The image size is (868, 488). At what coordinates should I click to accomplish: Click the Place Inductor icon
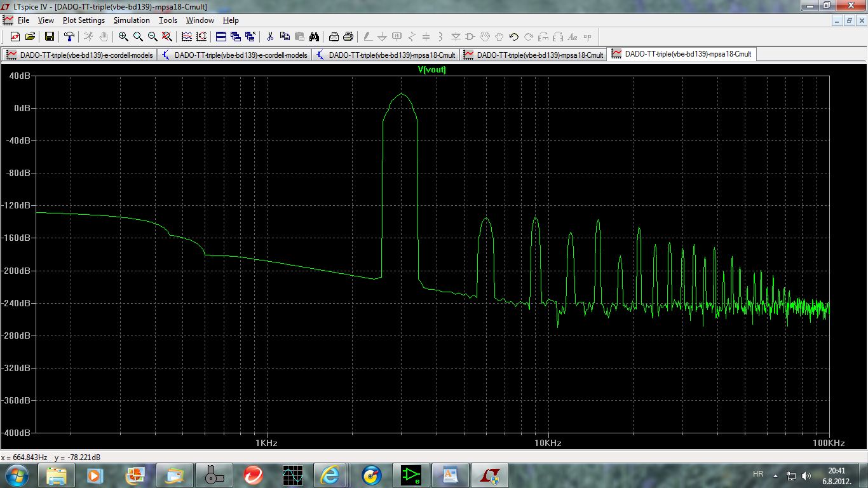coord(441,37)
